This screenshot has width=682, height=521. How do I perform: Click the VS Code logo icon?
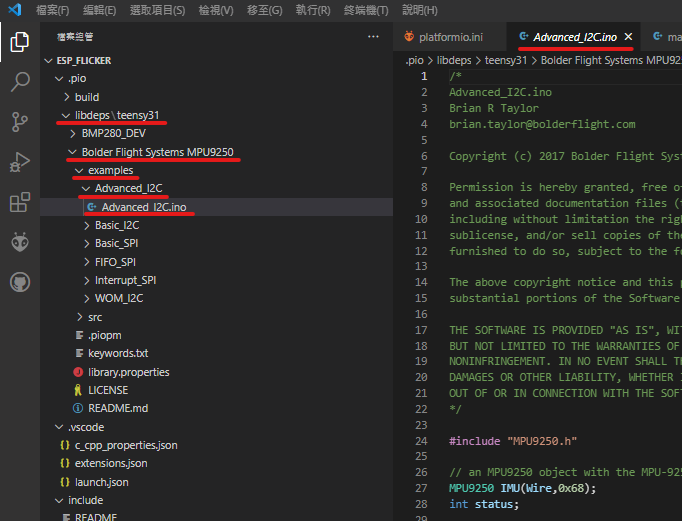coord(15,9)
